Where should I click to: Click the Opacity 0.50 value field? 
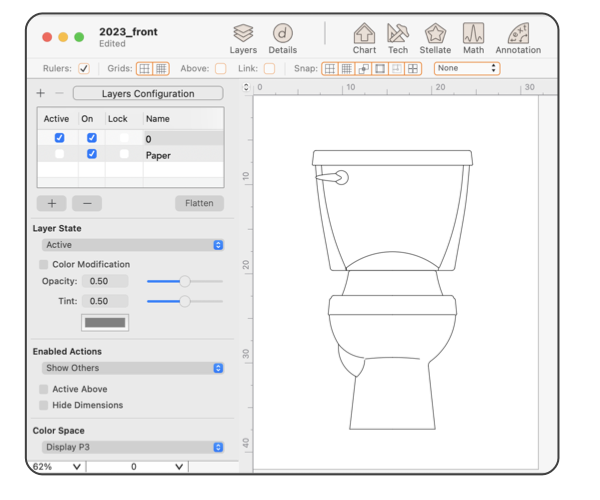click(x=104, y=281)
